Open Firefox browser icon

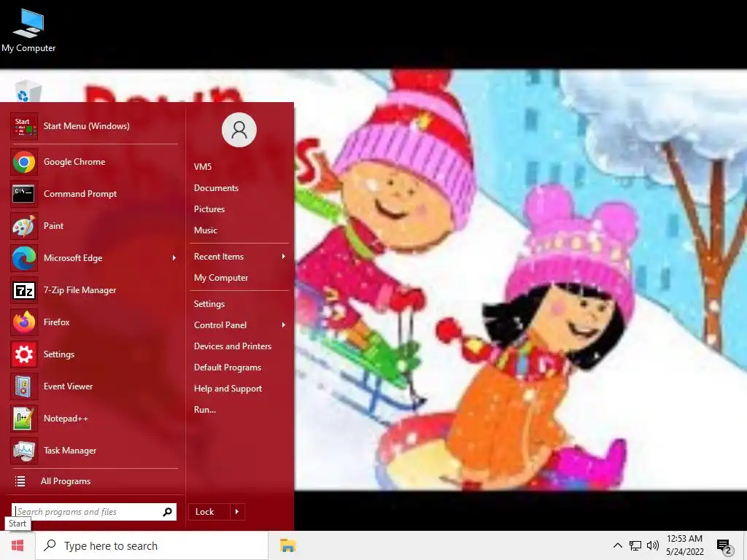24,322
